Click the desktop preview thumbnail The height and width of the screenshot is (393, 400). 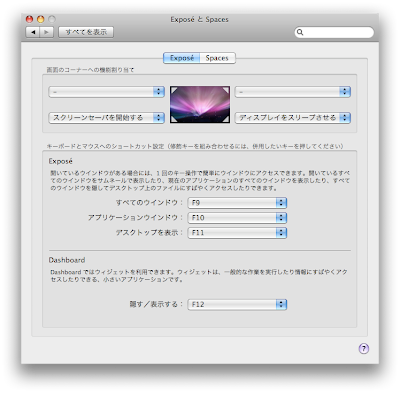200,105
